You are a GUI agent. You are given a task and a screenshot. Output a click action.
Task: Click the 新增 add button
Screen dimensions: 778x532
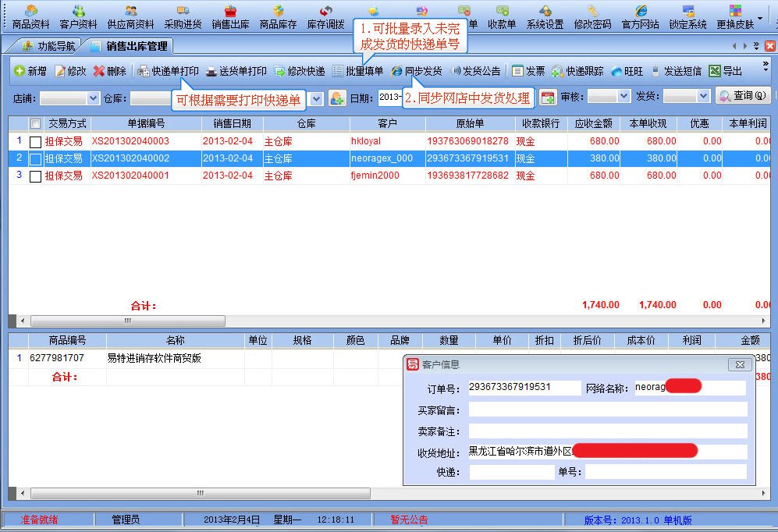point(30,71)
